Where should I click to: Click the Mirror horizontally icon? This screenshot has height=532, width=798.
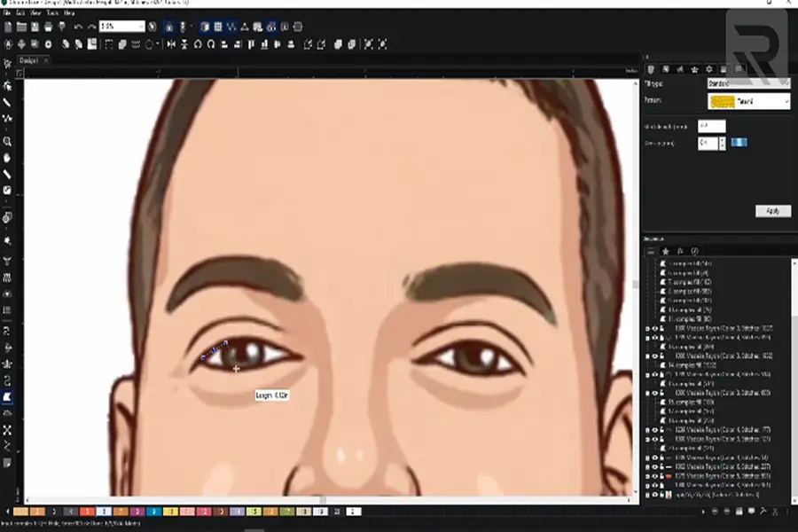point(171,45)
